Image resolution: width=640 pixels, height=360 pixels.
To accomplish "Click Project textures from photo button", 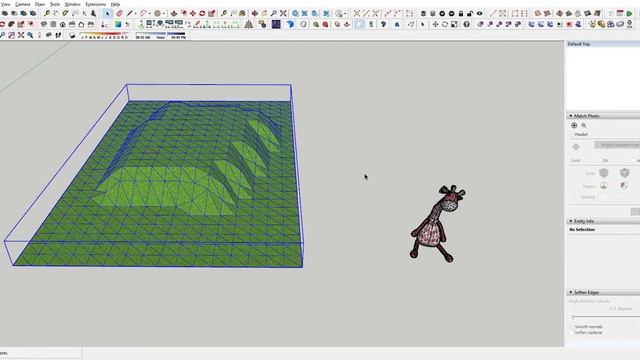I will tap(617, 145).
